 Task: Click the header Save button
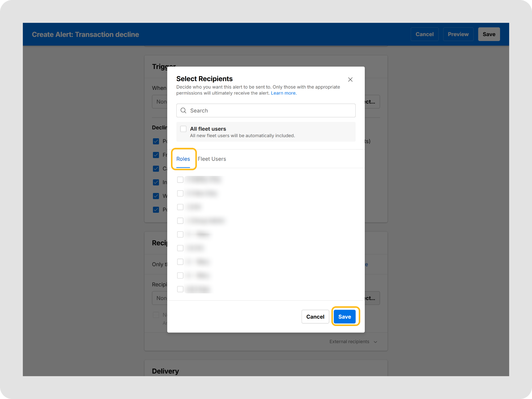coord(489,34)
